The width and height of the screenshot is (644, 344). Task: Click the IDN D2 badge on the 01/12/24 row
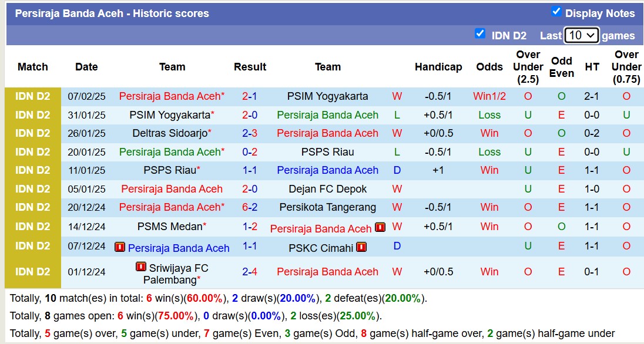coord(33,272)
